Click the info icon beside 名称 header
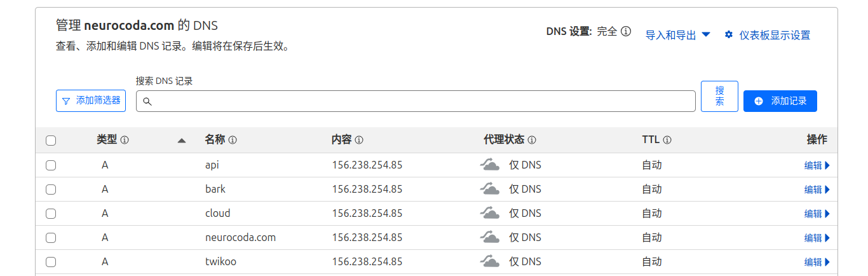This screenshot has width=868, height=276. pos(233,140)
